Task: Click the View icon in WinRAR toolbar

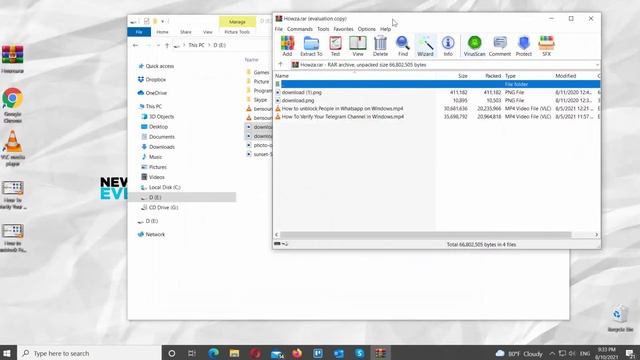Action: 358,46
